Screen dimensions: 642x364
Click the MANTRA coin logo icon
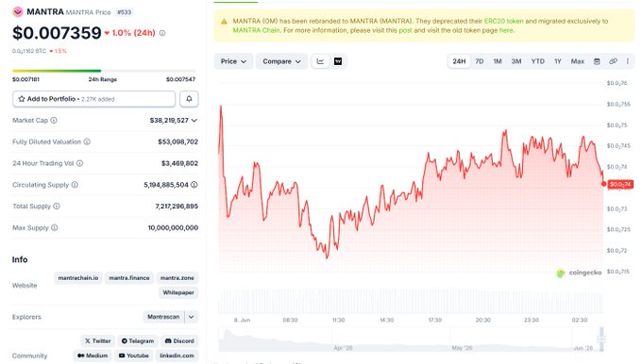[x=18, y=12]
